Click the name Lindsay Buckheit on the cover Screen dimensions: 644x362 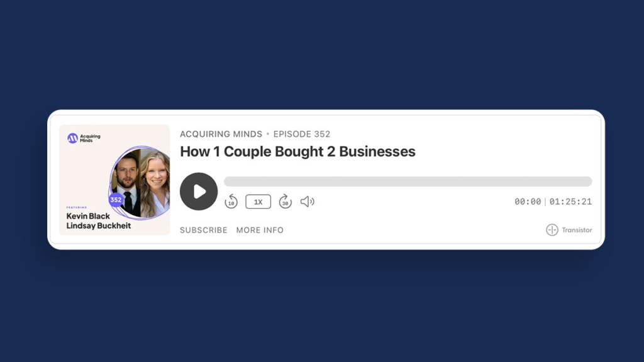(x=99, y=226)
